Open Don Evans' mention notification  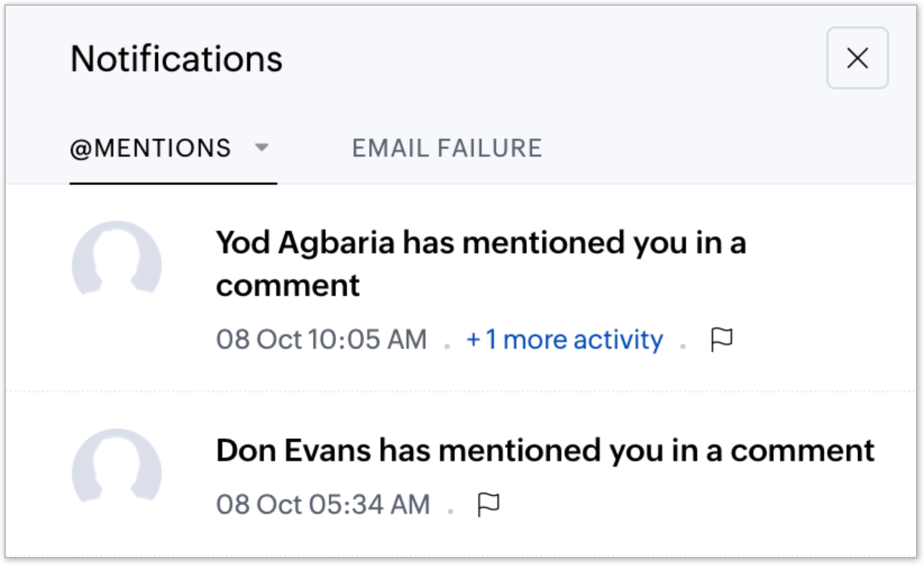pyautogui.click(x=545, y=450)
